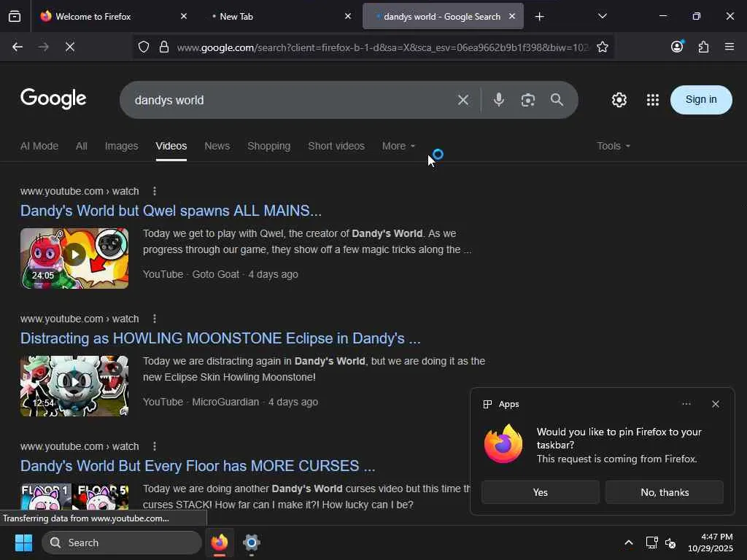
Task: Open the Firefox View tab list icon
Action: click(x=15, y=17)
